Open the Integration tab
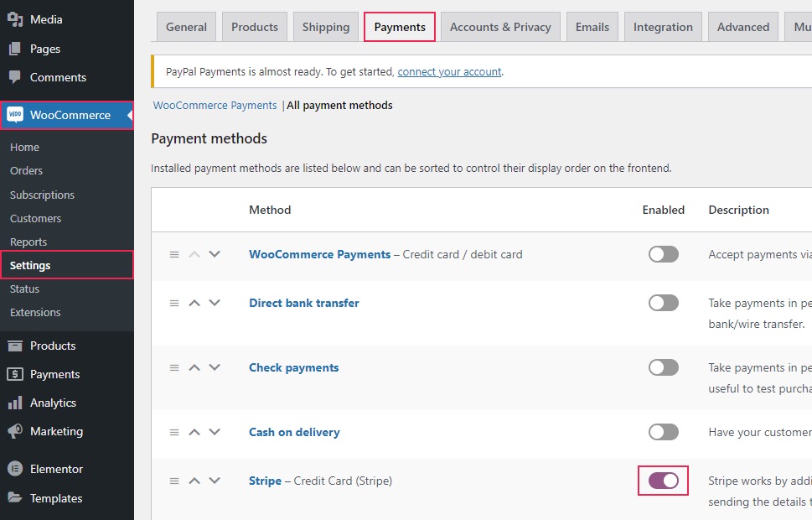This screenshot has width=812, height=520. [663, 27]
